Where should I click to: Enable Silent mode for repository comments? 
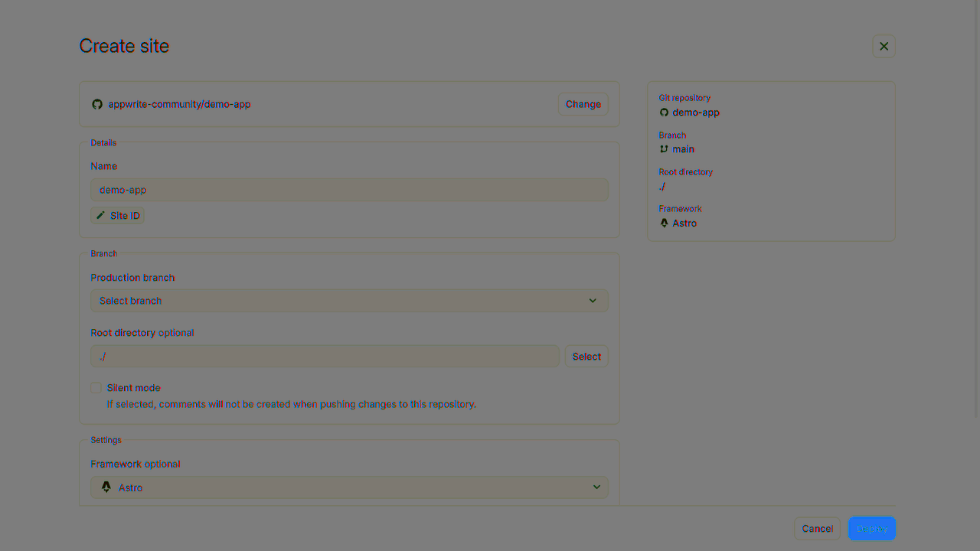(x=95, y=387)
